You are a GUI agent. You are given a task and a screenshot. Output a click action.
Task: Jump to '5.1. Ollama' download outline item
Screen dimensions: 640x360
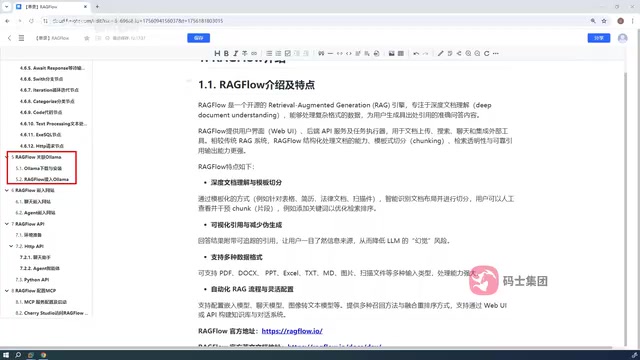[38, 168]
